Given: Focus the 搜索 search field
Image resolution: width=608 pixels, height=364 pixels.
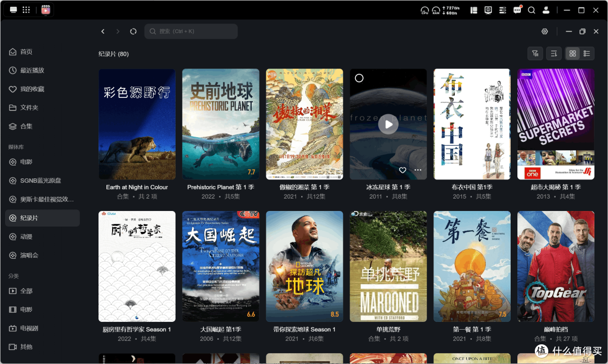Looking at the screenshot, I should tap(191, 32).
